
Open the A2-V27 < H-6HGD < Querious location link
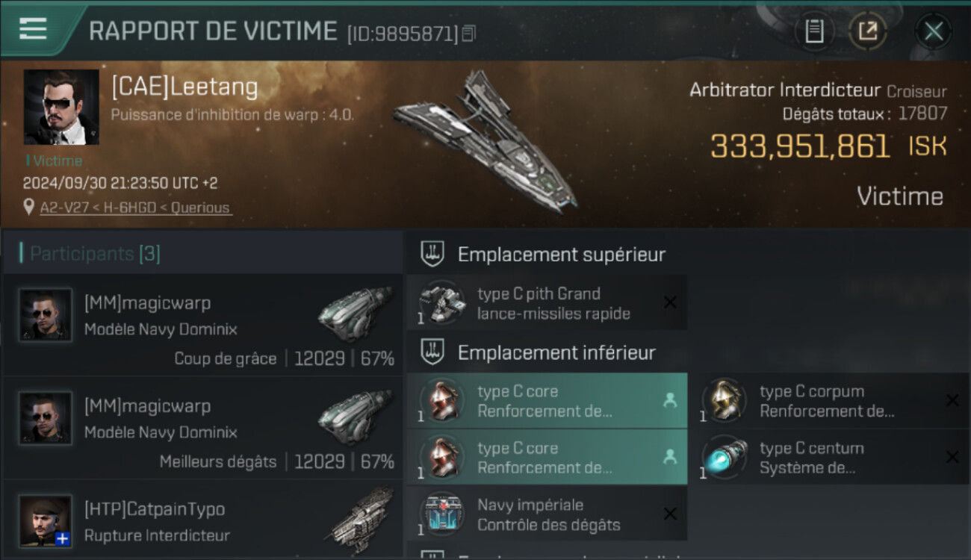pyautogui.click(x=135, y=208)
